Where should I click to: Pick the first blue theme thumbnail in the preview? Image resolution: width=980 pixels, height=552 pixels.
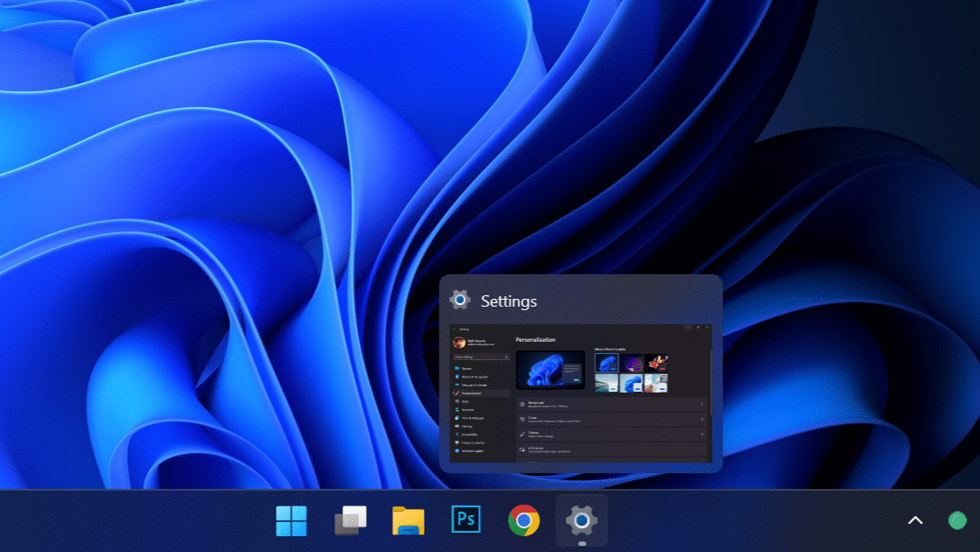(606, 363)
